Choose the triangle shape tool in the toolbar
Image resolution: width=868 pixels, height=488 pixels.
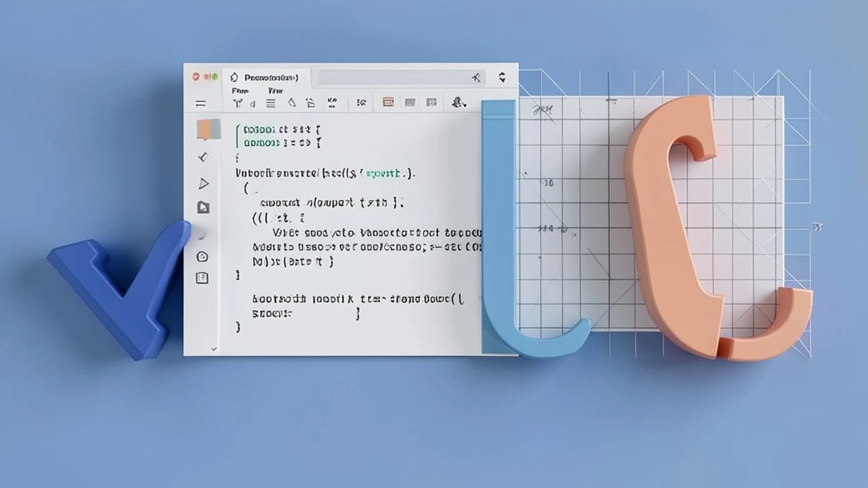tap(292, 102)
